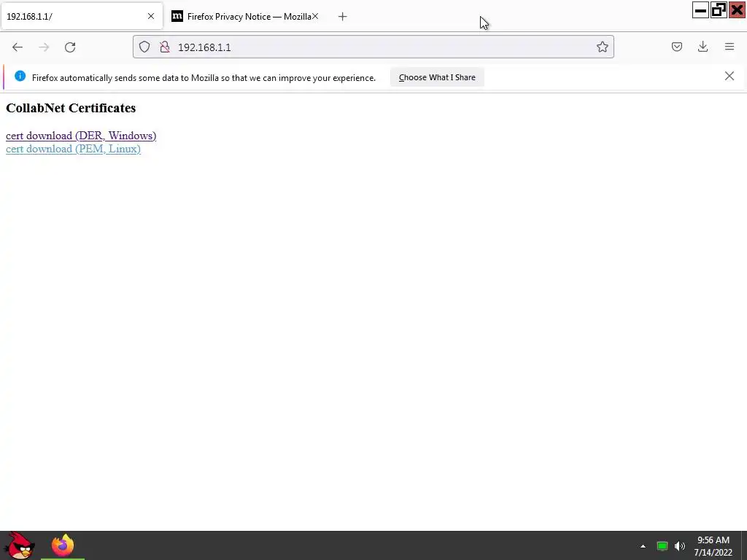This screenshot has width=747, height=560.
Task: Download the PEM Linux certificate
Action: tap(74, 149)
